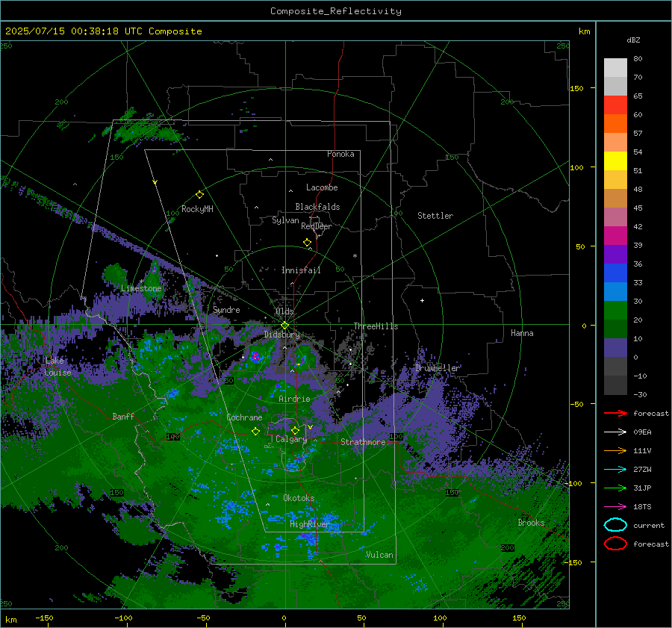This screenshot has height=628, width=672.
Task: Pick the dark blue 36 dBZ legend swatch
Action: (x=615, y=273)
